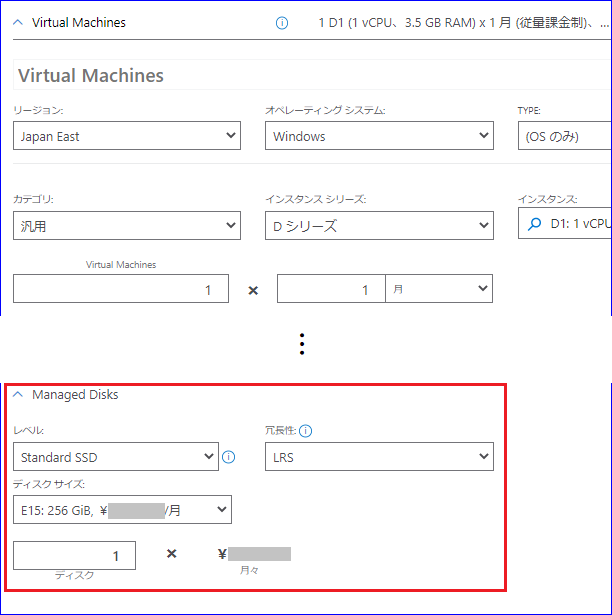This screenshot has width=612, height=615.
Task: Click the duration number field beside 月
Action: (331, 289)
